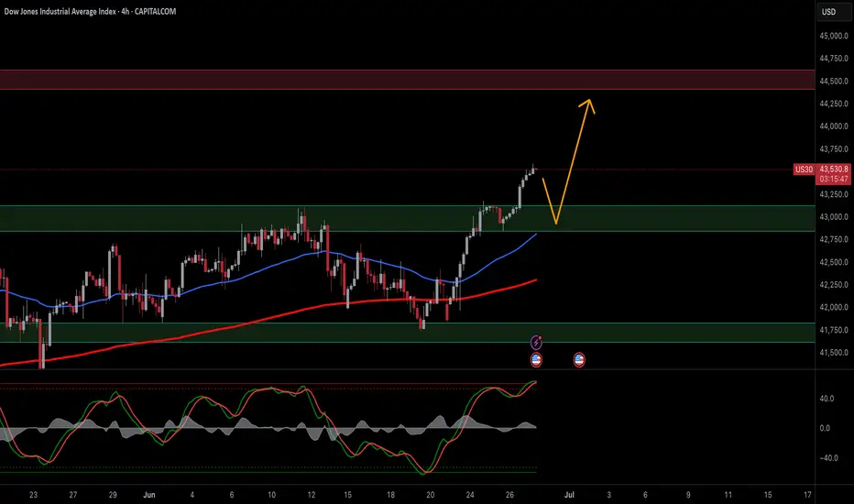
Task: Click the 44,500.0 price axis label
Action: [834, 82]
